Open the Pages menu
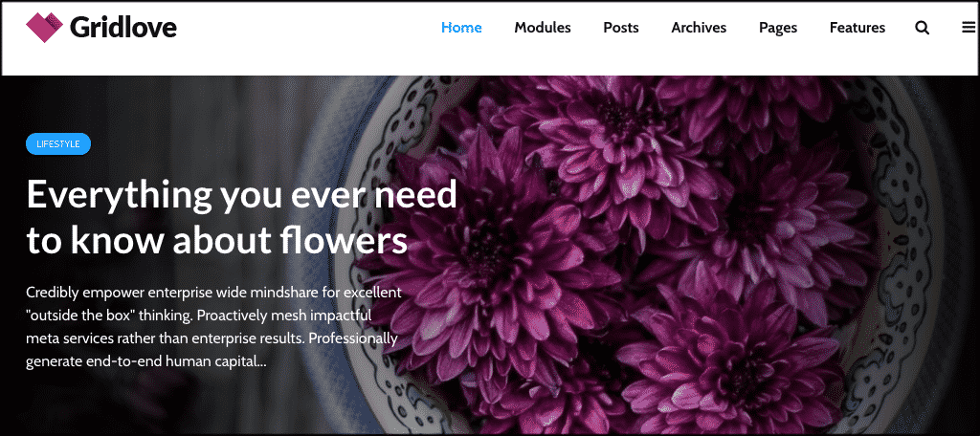 (778, 28)
